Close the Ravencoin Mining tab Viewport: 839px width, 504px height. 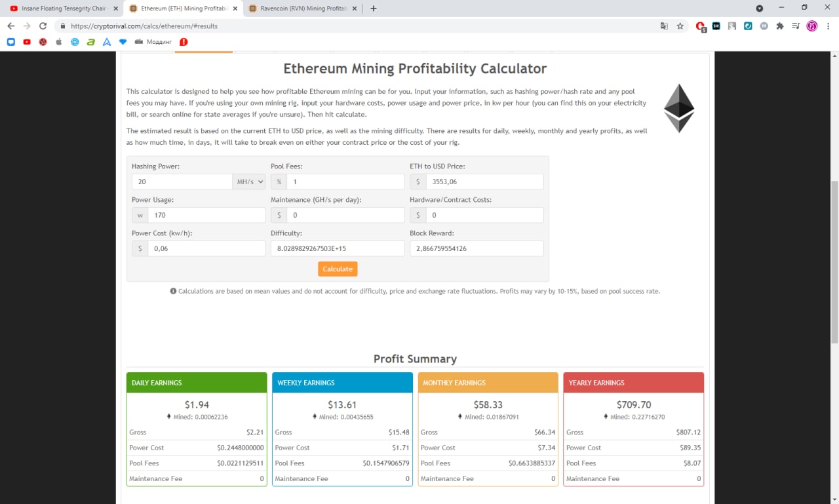[x=354, y=9]
